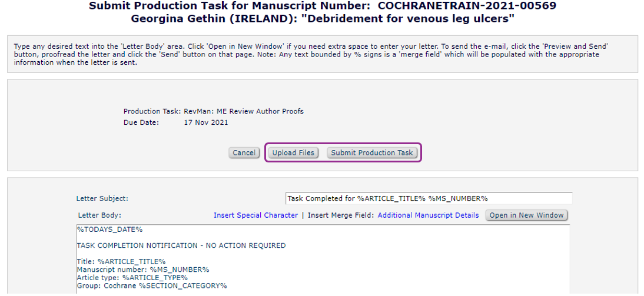Open letter in new window
The height and width of the screenshot is (296, 644).
[x=526, y=215]
